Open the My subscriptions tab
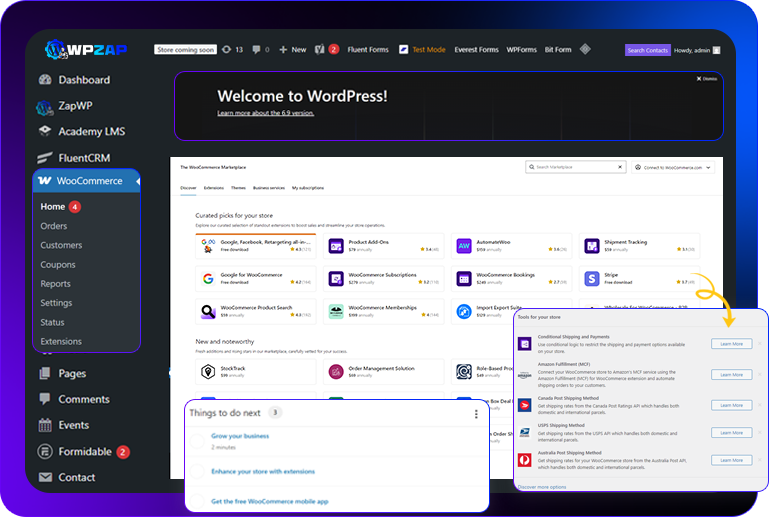The width and height of the screenshot is (784, 531). pos(308,188)
